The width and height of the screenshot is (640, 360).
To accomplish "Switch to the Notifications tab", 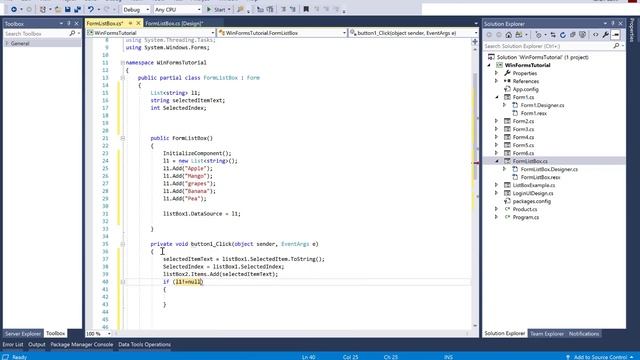I will 584,333.
